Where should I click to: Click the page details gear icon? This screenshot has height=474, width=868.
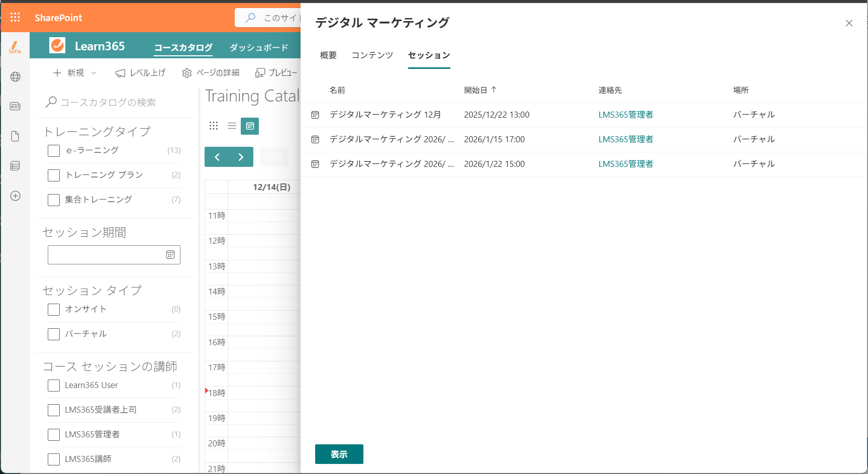click(x=187, y=73)
